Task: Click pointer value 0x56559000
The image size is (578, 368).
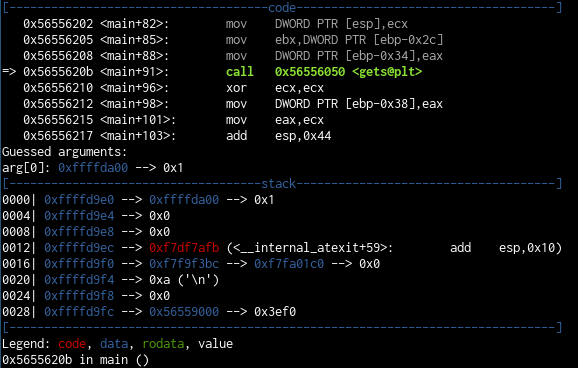Action: click(x=184, y=312)
